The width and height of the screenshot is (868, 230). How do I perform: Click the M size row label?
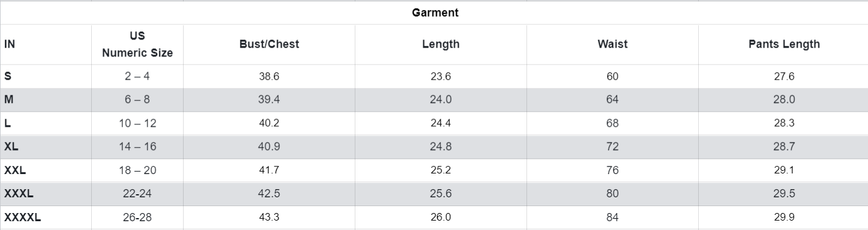point(8,100)
